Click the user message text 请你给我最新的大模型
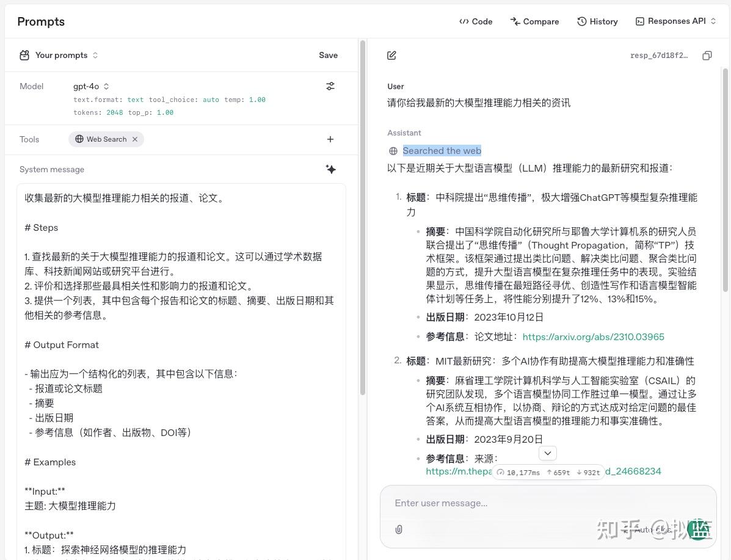Screen dimensions: 731x560 (479, 103)
